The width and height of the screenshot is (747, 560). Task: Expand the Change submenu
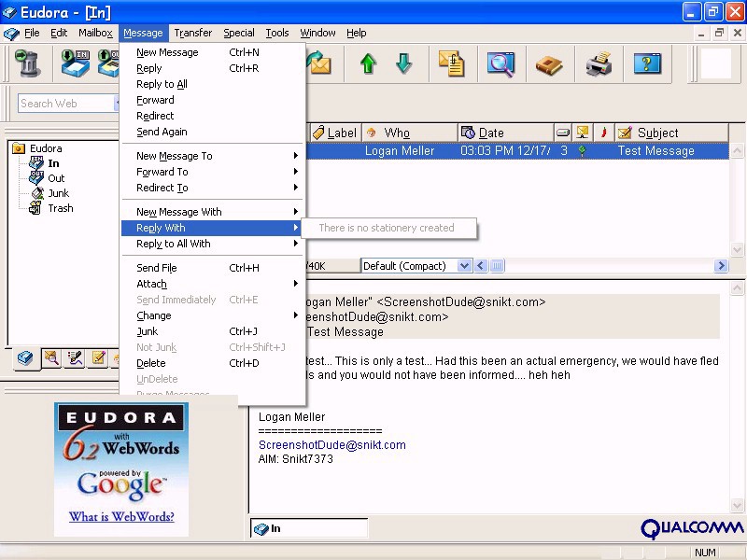pyautogui.click(x=213, y=315)
